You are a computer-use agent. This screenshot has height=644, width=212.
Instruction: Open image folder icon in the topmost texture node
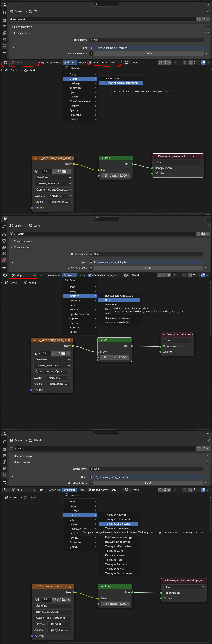pos(64,172)
